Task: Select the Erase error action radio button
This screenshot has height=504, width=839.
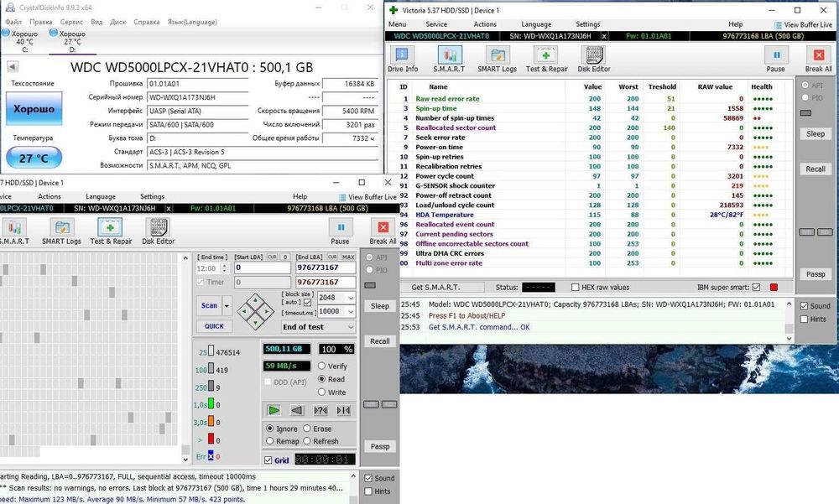Action: tap(307, 429)
